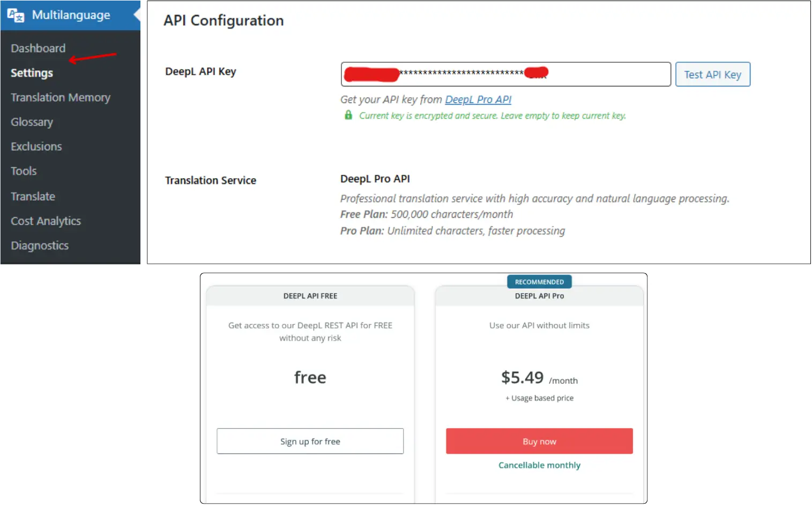The width and height of the screenshot is (812, 508).
Task: Open Tools from the sidebar
Action: coord(23,171)
